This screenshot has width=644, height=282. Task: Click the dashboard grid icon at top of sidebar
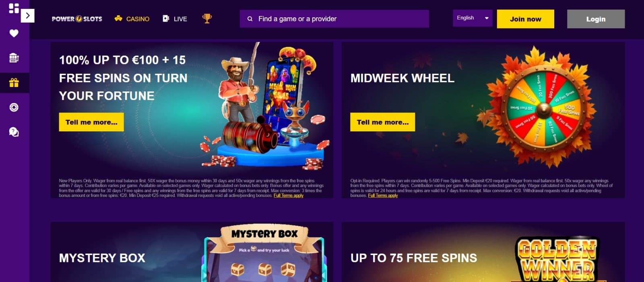[14, 8]
